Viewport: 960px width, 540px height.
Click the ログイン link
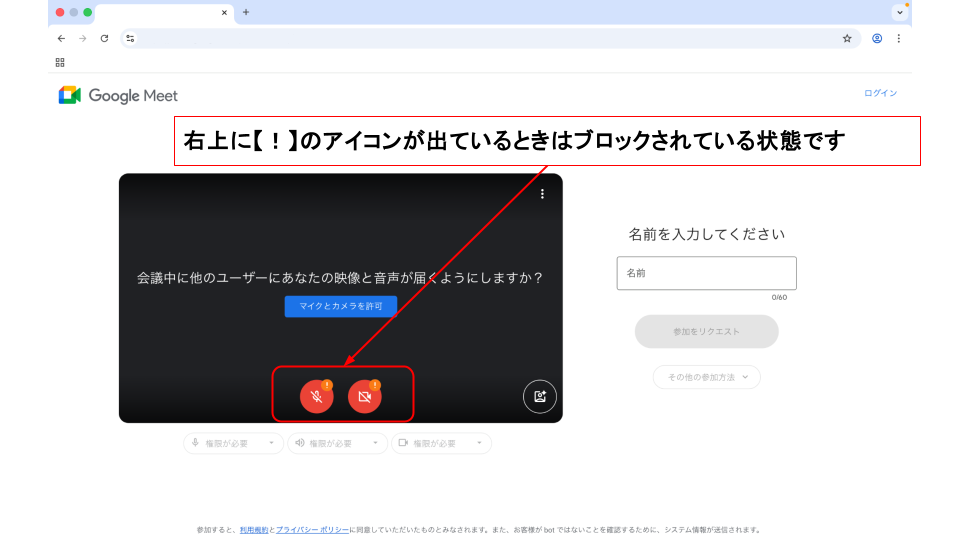[x=880, y=93]
